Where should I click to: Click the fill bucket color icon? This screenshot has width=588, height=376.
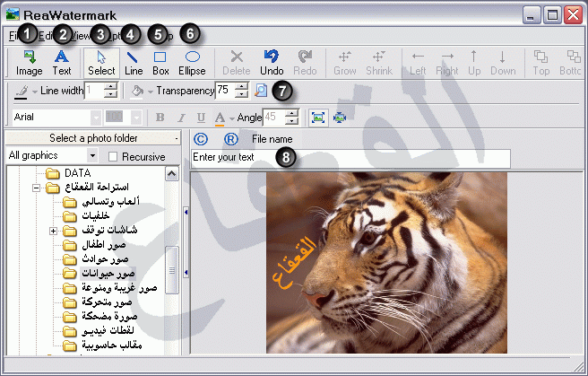[x=137, y=91]
